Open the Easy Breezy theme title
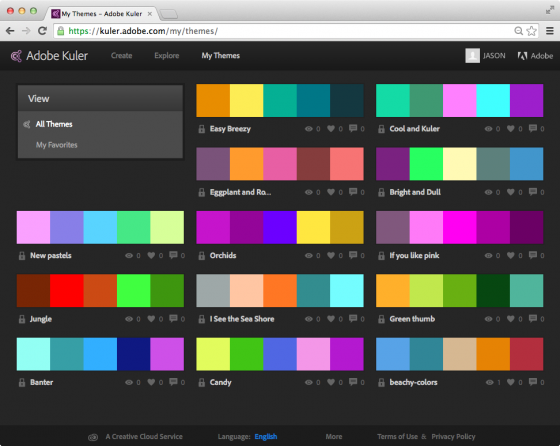This screenshot has width=560, height=446. click(x=230, y=129)
